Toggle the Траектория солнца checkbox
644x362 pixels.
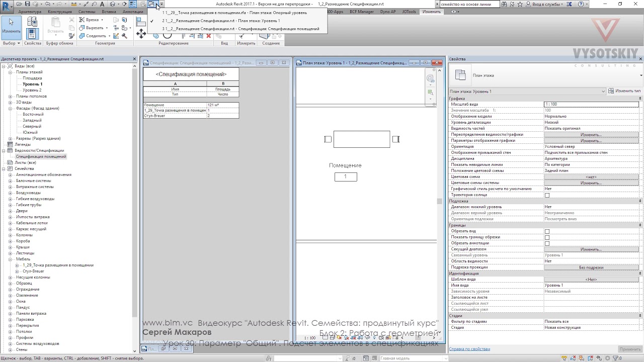(x=547, y=195)
